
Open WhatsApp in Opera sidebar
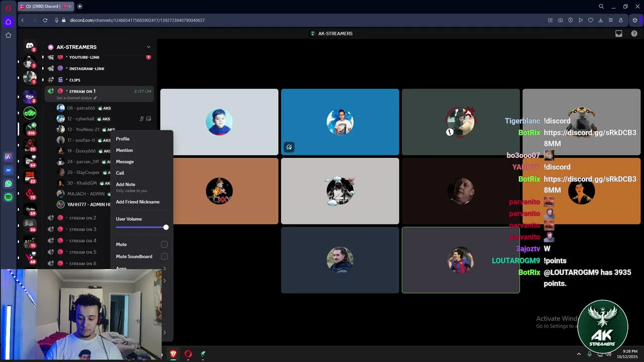8,184
